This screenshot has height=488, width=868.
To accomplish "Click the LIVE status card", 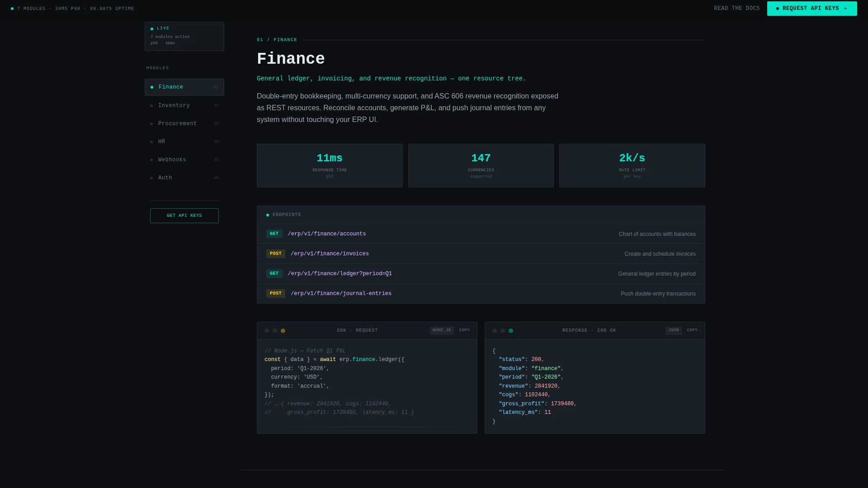I will (x=184, y=36).
